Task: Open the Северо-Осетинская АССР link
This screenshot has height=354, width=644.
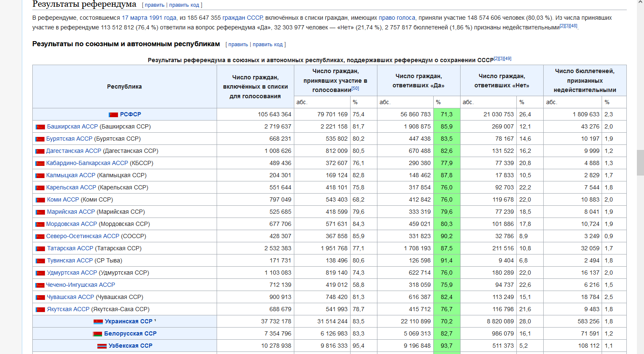Action: (x=83, y=236)
